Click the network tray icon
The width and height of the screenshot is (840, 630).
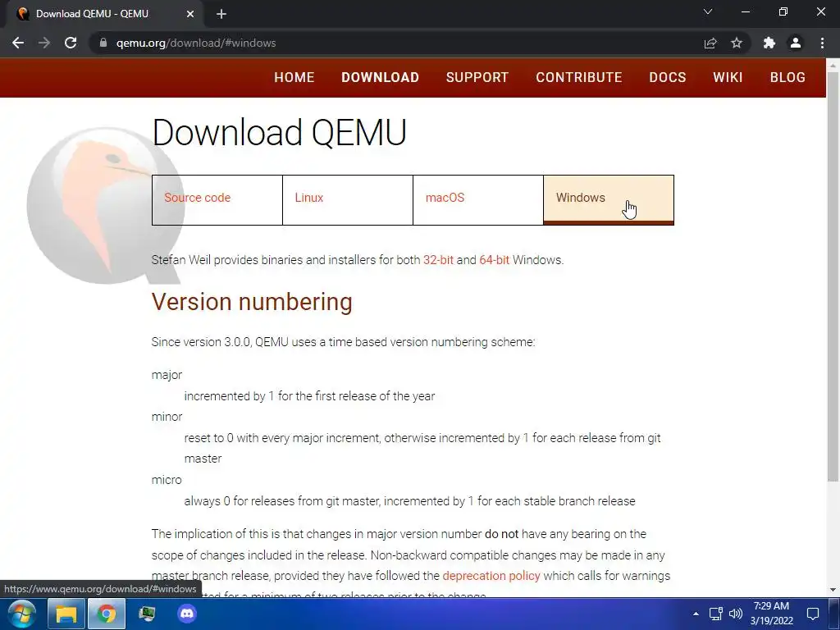715,614
